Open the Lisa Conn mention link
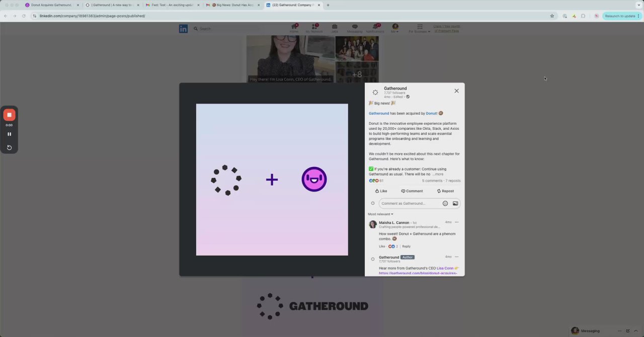 click(x=445, y=268)
